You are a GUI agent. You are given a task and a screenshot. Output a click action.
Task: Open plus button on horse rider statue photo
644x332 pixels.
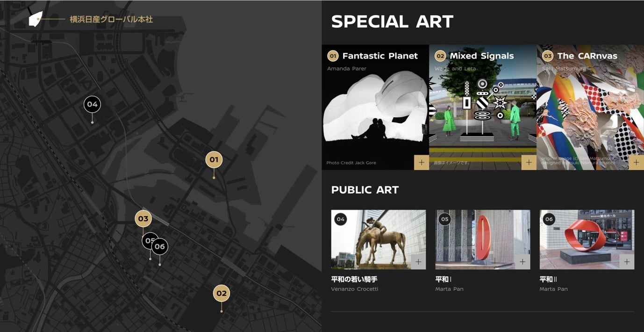pyautogui.click(x=418, y=262)
